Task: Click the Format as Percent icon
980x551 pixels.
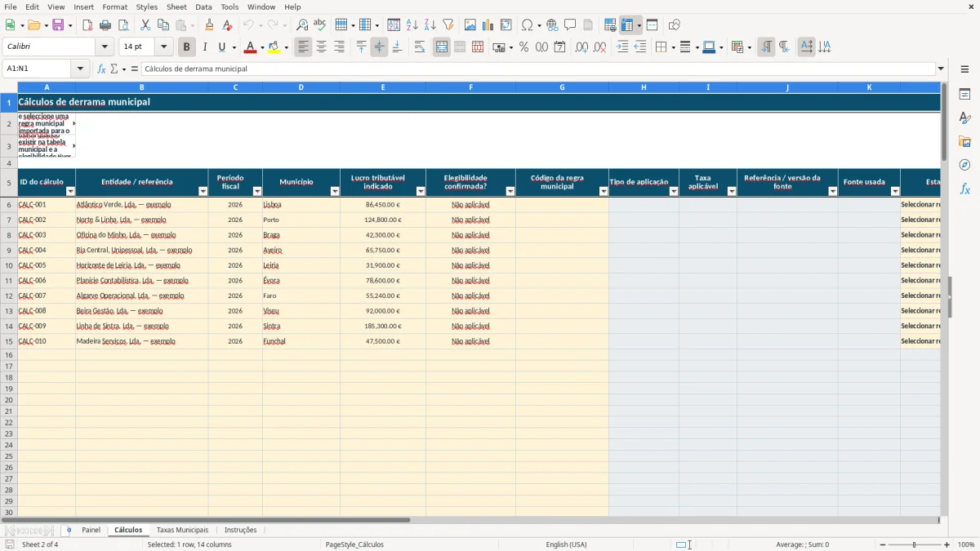Action: 524,47
